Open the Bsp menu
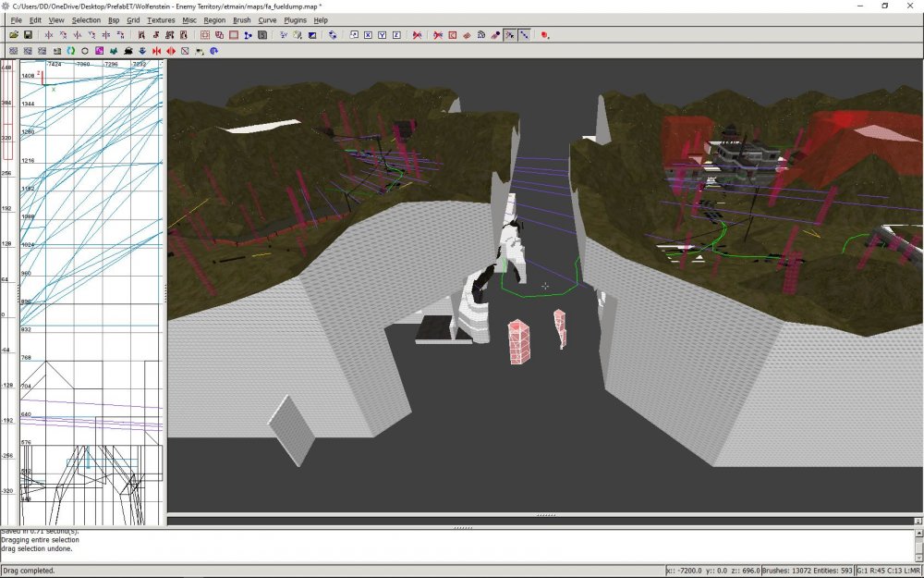The height and width of the screenshot is (578, 924). click(x=114, y=20)
